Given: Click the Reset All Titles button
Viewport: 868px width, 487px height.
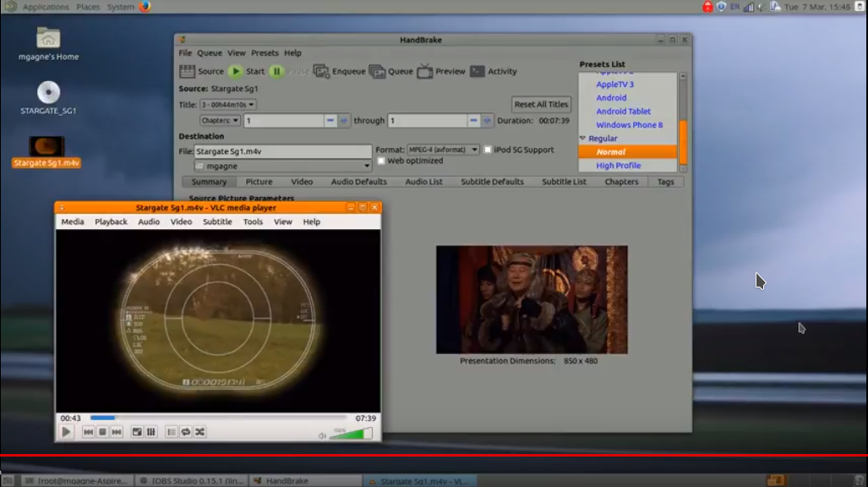Looking at the screenshot, I should click(541, 104).
